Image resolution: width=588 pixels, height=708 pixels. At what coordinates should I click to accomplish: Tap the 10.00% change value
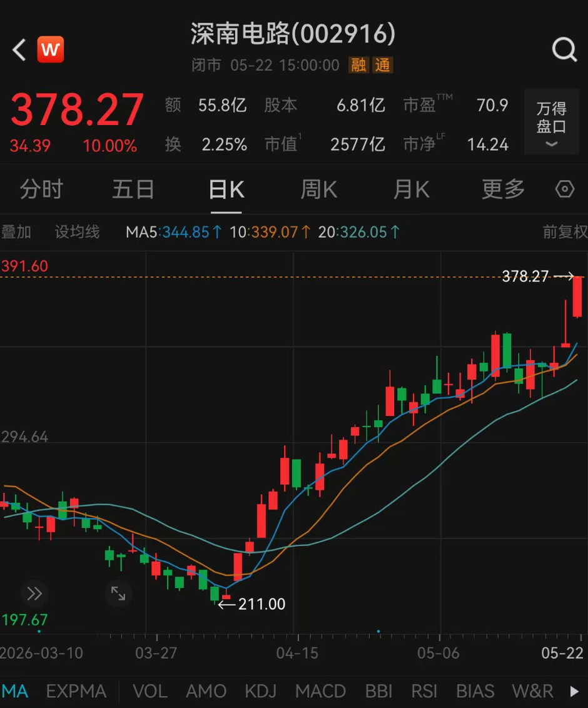point(109,146)
